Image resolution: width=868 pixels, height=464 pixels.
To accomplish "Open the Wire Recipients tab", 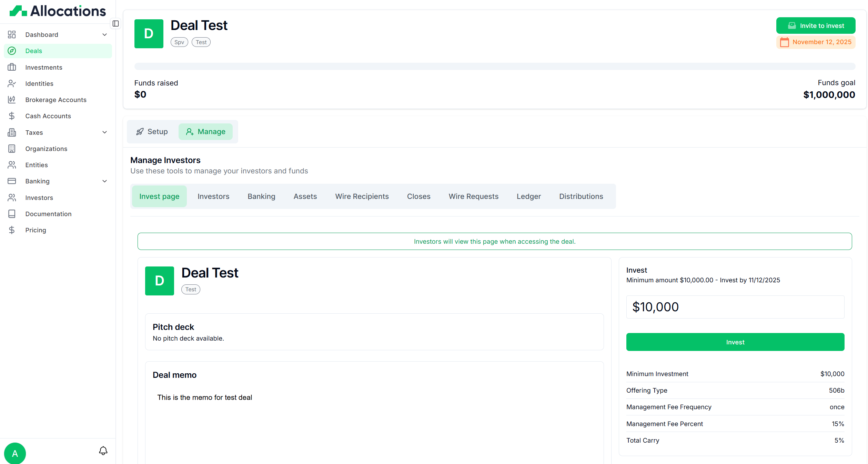I will pos(362,196).
